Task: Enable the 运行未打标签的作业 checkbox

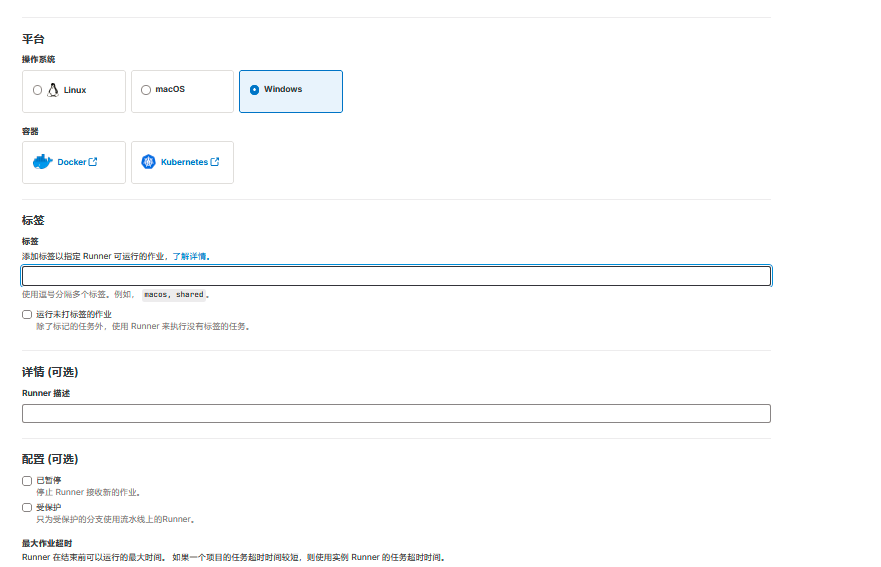Action: tap(27, 314)
